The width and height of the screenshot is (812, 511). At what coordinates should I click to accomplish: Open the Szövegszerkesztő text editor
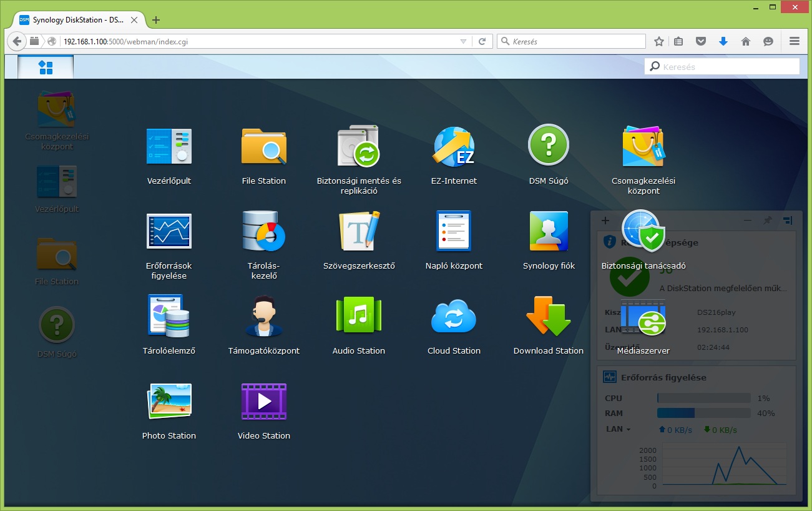[359, 231]
